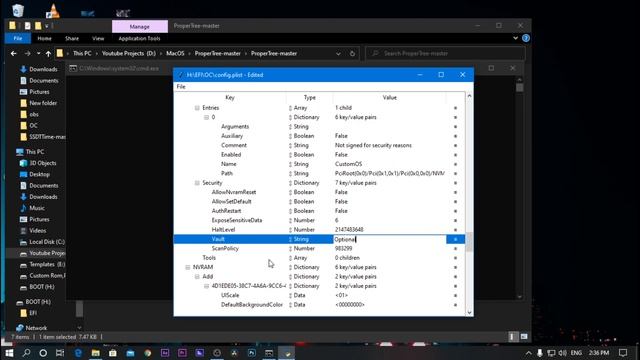Open Explorer Share ribbon tab
Image resolution: width=640 pixels, height=360 pixels.
click(72, 38)
